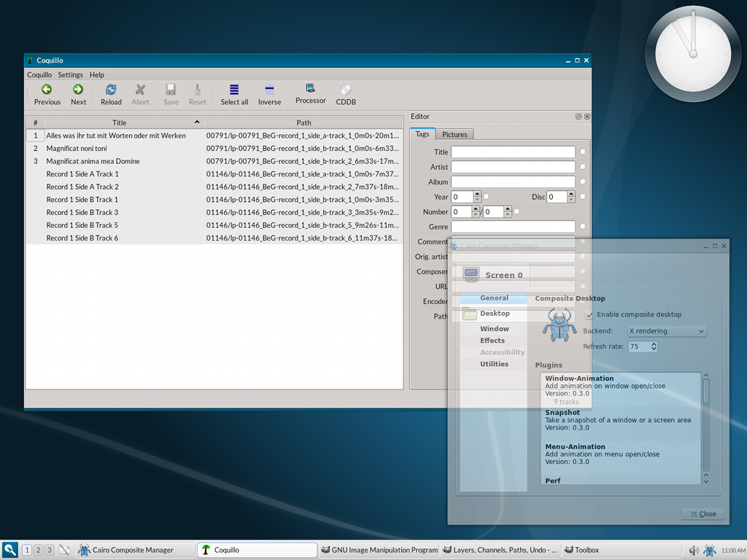
Task: Select row 'Magnificat noni toni'
Action: click(214, 148)
